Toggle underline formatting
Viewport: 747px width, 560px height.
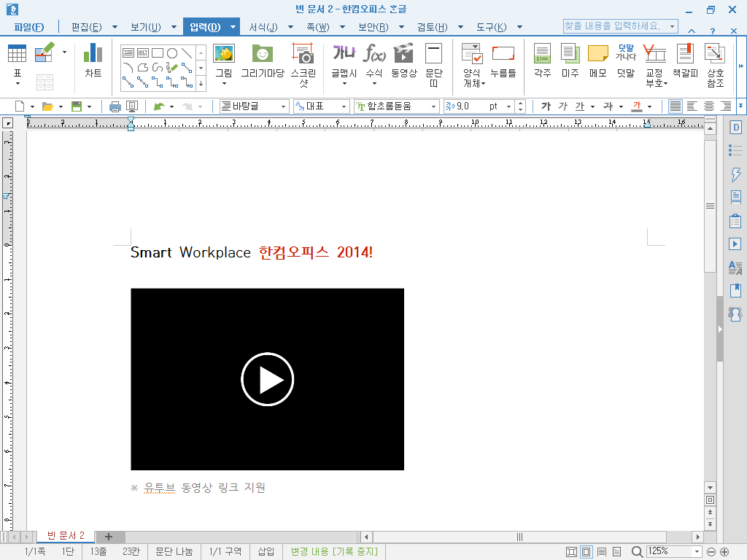click(x=579, y=106)
